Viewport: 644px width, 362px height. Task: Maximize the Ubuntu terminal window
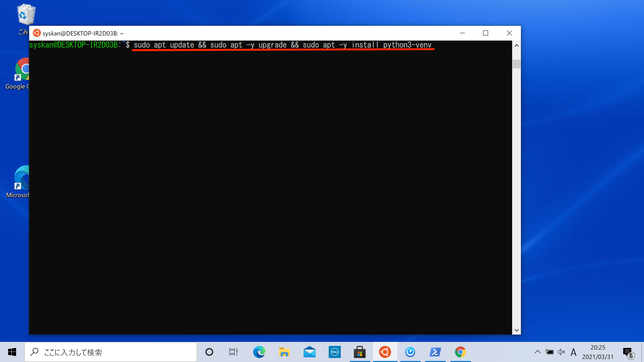point(485,33)
